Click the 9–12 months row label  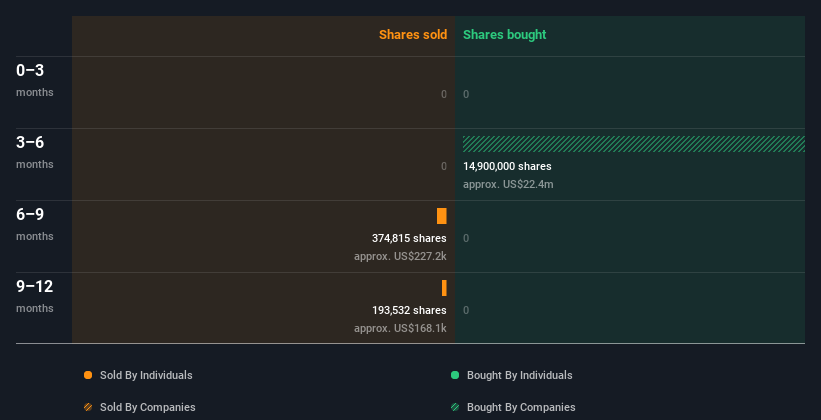(x=35, y=296)
